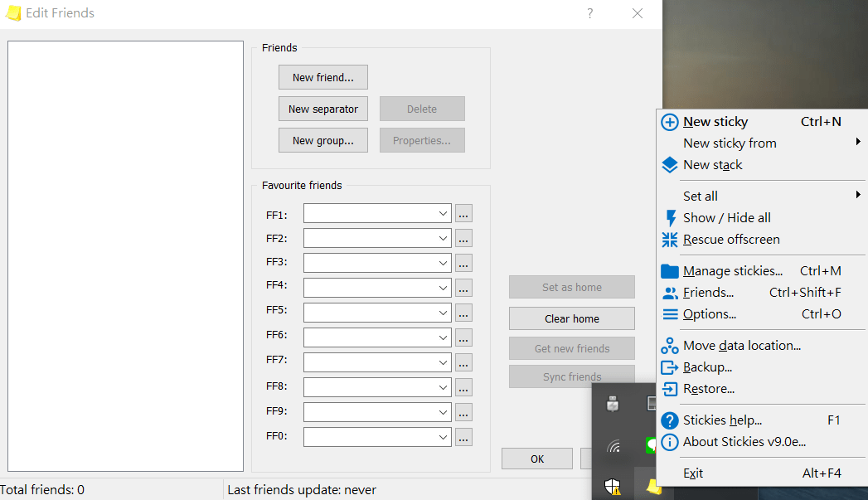Click the browse button next to FF3
This screenshot has height=500, width=868.
coord(463,263)
